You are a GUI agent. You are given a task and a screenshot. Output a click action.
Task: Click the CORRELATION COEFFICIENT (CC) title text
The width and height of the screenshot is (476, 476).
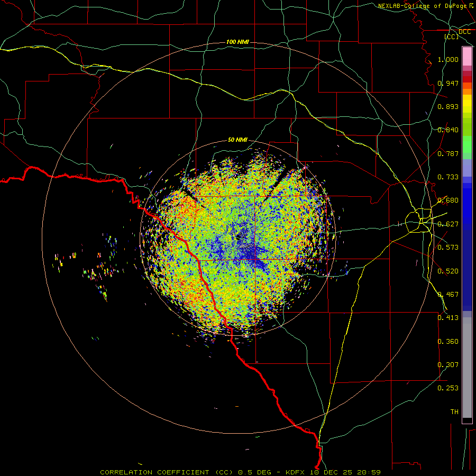pyautogui.click(x=167, y=472)
